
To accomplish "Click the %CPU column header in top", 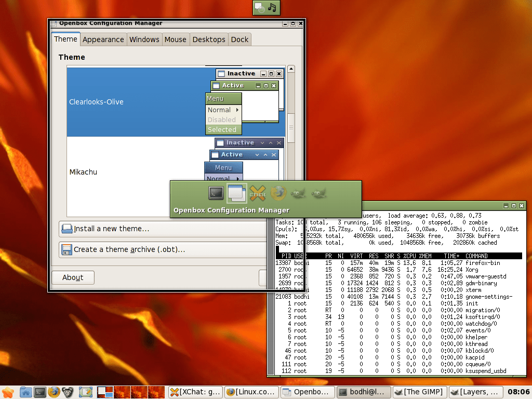I will coord(410,256).
